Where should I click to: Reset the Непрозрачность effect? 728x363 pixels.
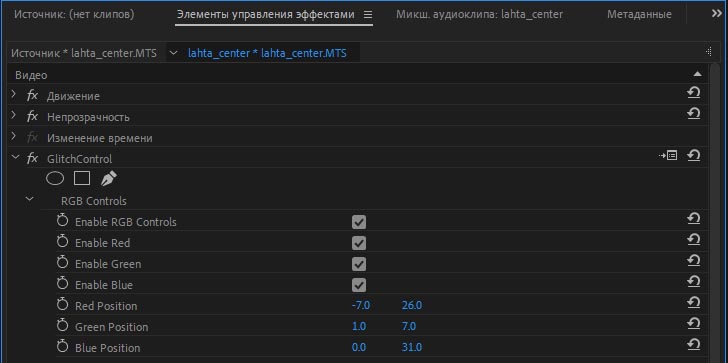point(693,114)
